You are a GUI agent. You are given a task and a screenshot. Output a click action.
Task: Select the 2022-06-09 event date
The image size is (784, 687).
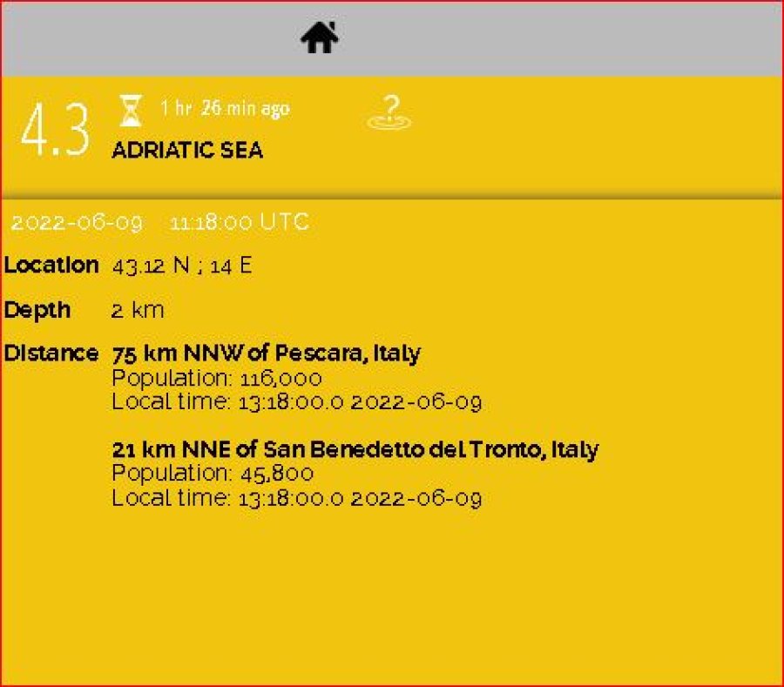(77, 223)
